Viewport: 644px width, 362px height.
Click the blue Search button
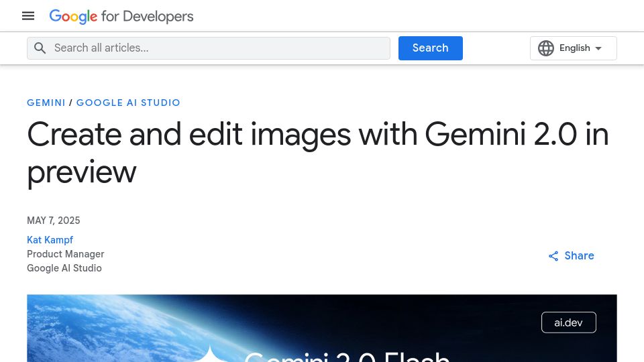tap(431, 48)
